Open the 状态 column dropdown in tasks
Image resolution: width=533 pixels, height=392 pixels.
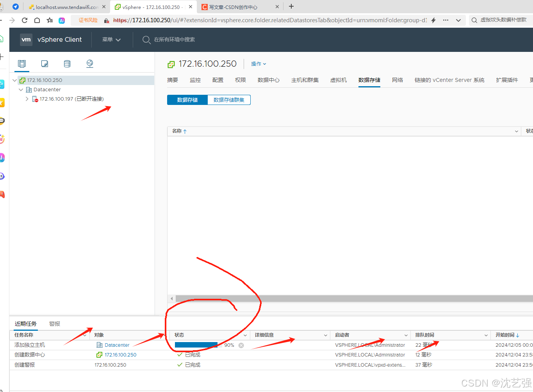[246, 335]
